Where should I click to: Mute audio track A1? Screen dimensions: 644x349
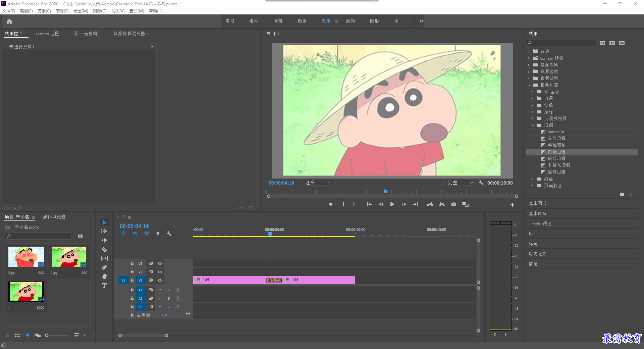click(x=160, y=290)
